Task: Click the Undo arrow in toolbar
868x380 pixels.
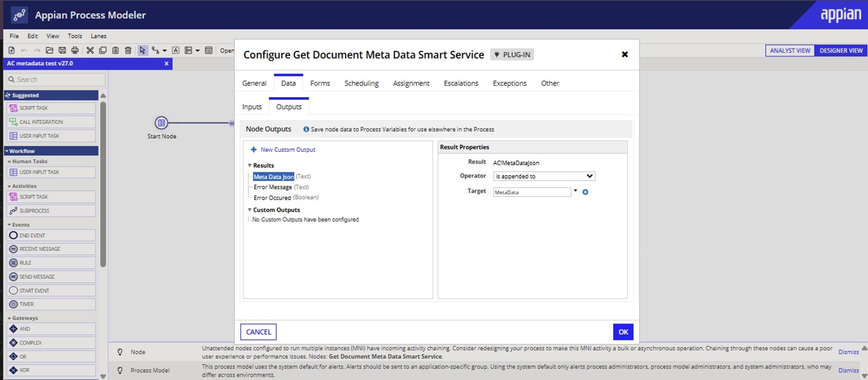Action: pyautogui.click(x=24, y=50)
